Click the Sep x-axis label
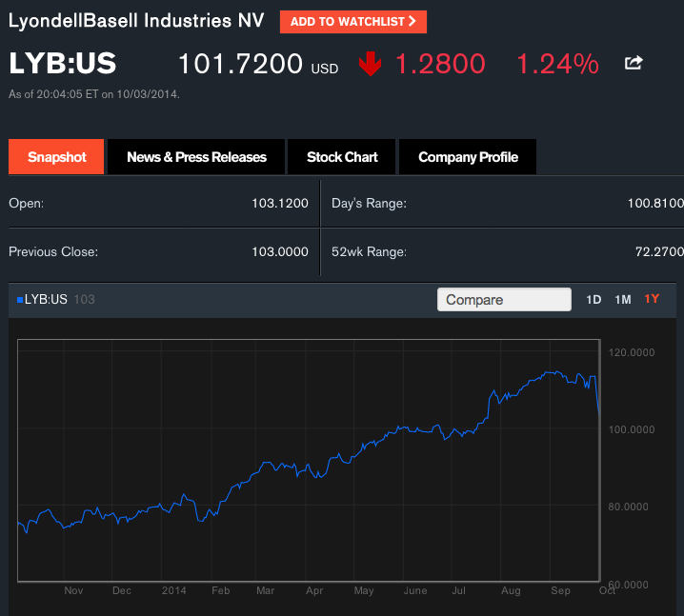This screenshot has width=684, height=616. point(560,590)
